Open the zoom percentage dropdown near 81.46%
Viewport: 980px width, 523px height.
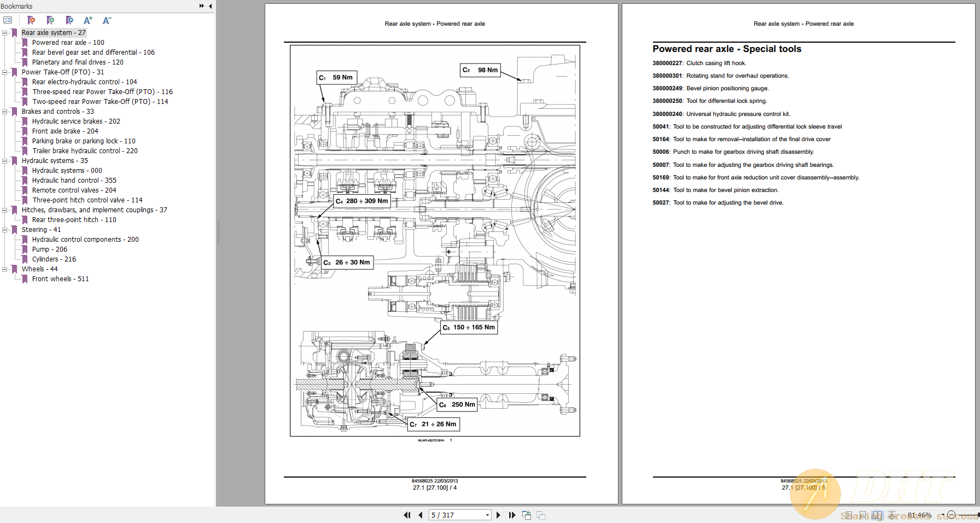pyautogui.click(x=942, y=515)
